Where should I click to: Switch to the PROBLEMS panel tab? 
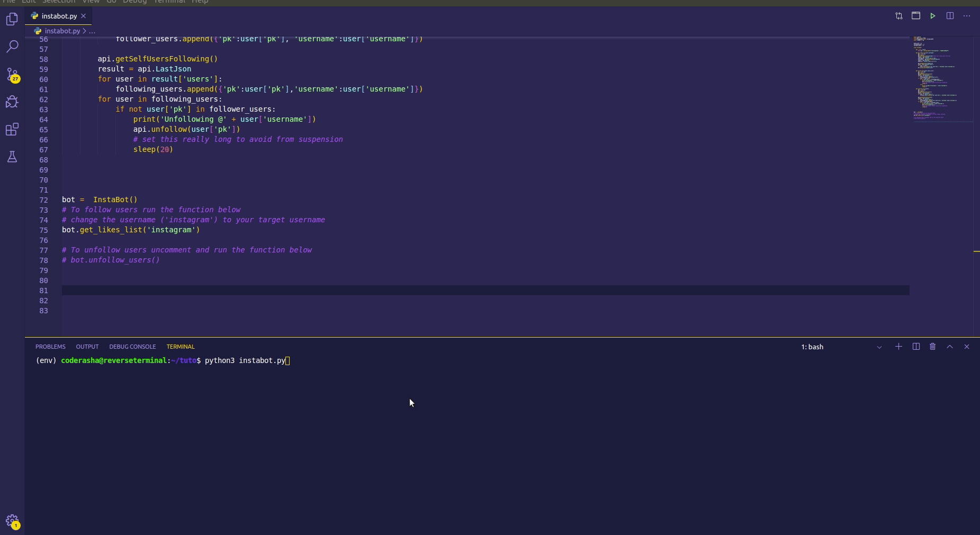click(50, 347)
